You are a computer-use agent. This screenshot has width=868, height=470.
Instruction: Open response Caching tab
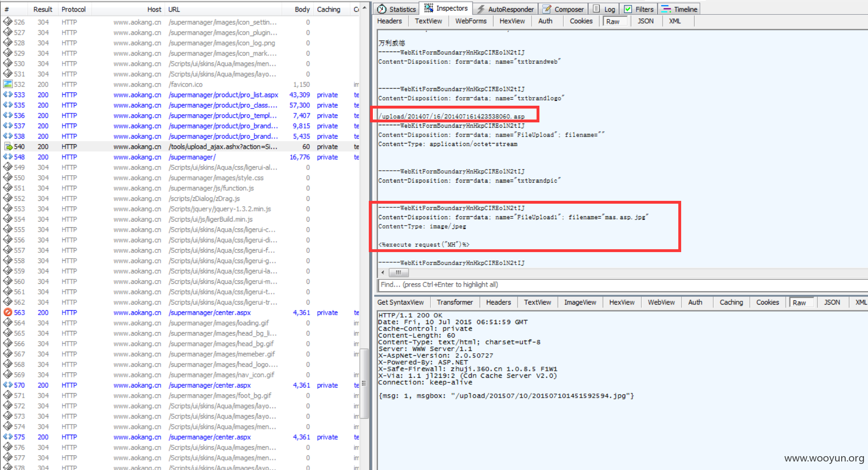tap(731, 302)
